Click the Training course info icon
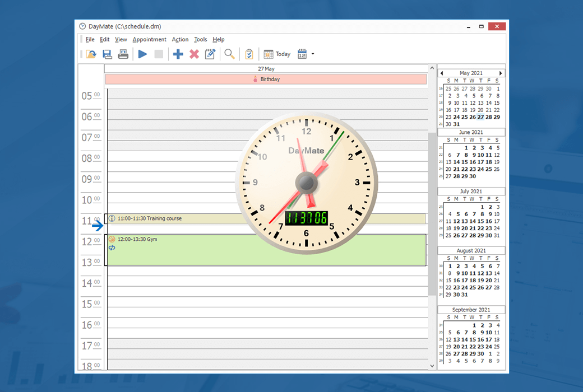The image size is (583, 392). tap(112, 218)
